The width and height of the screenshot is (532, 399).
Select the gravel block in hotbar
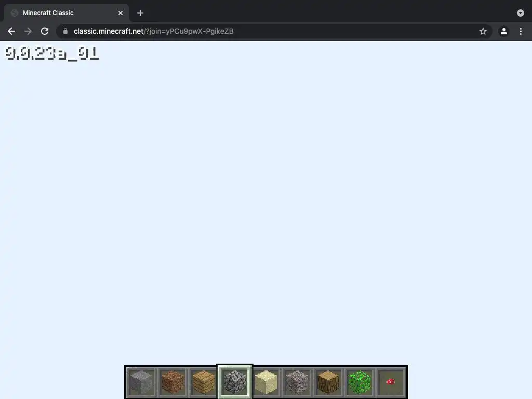pyautogui.click(x=297, y=382)
